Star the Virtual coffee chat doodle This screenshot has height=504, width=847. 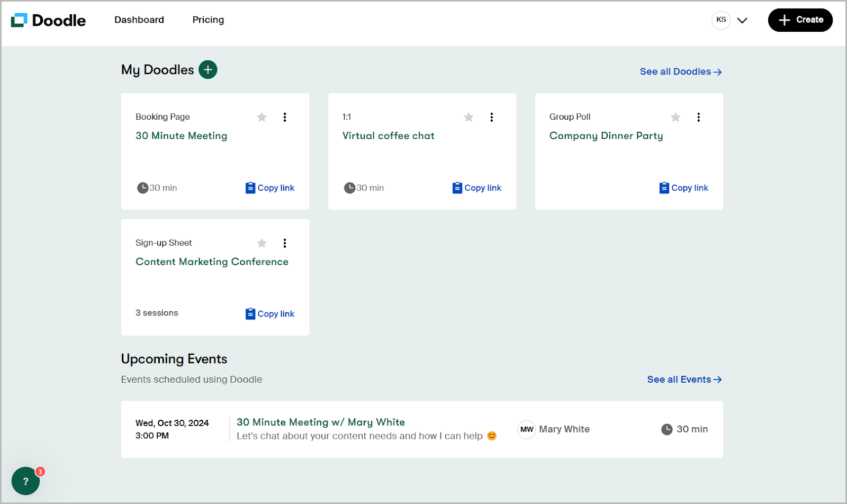[x=468, y=117]
